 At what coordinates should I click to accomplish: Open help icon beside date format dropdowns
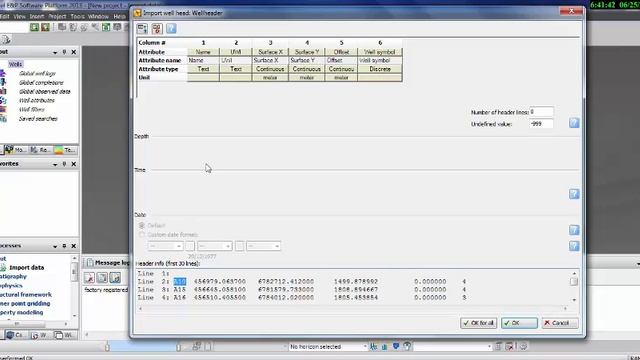(x=574, y=246)
